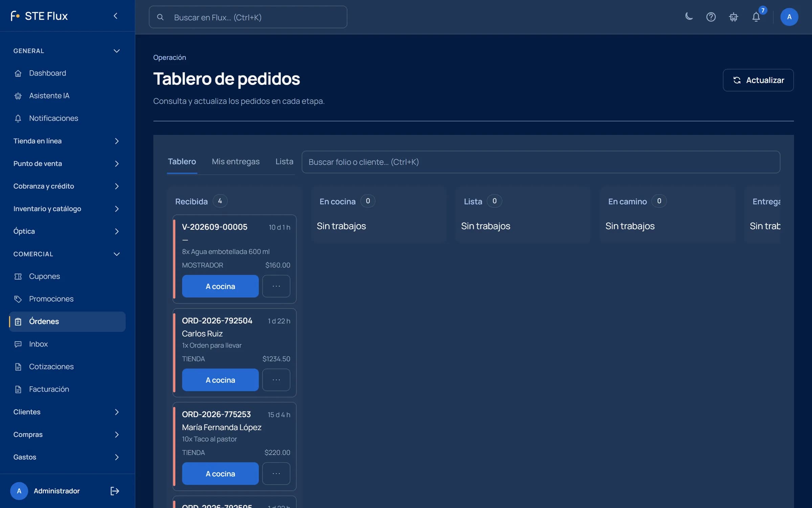Open Notificaciones in sidebar
This screenshot has width=812, height=508.
67,118
